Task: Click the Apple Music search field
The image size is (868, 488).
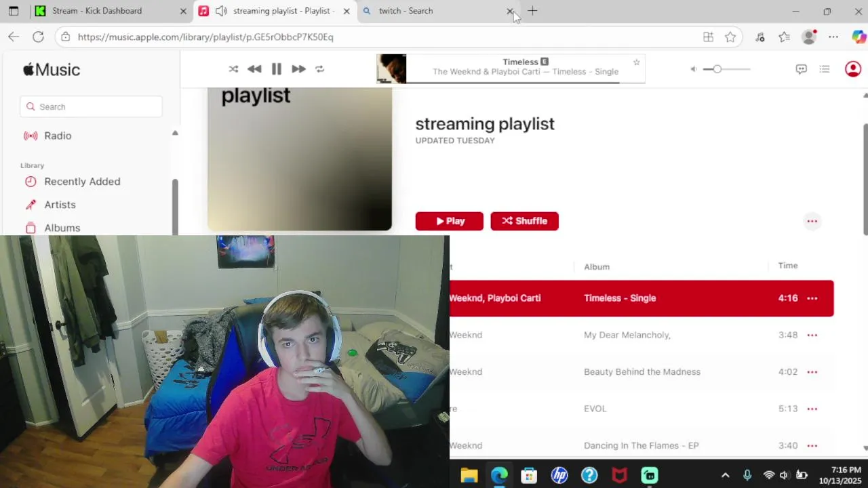Action: 91,106
